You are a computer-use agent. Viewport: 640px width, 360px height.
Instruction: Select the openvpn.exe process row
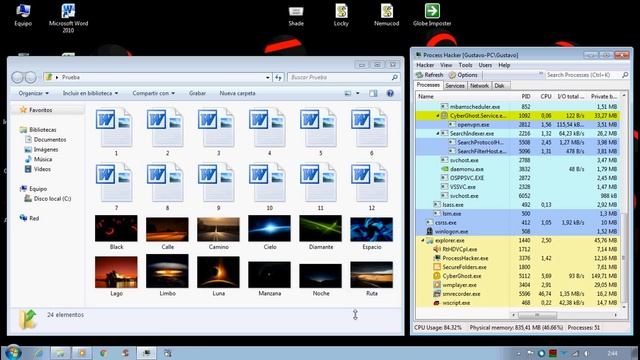click(518, 124)
